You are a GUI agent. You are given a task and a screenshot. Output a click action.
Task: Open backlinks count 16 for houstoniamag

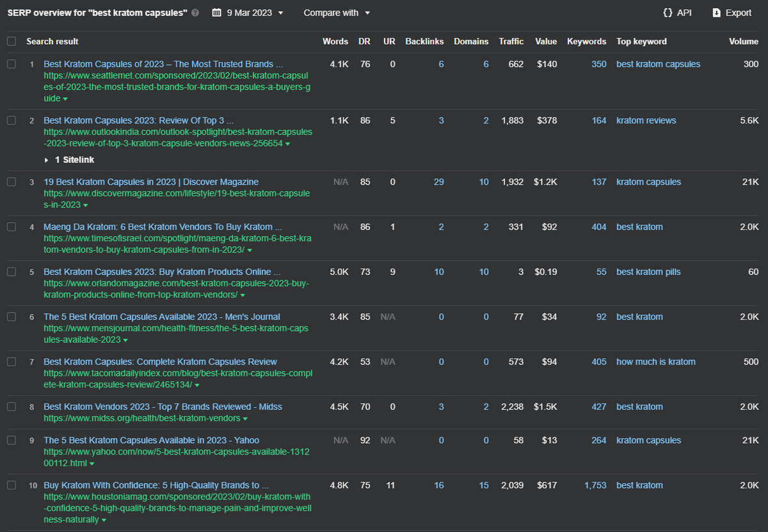click(438, 485)
